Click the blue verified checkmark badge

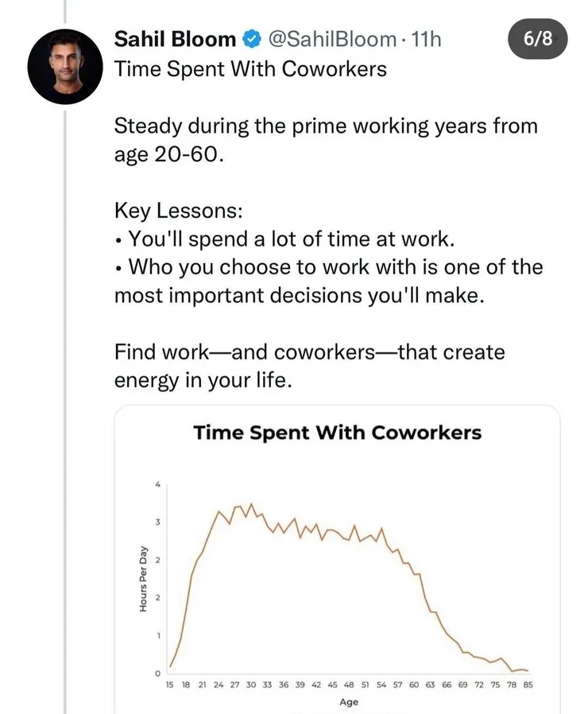coord(251,39)
